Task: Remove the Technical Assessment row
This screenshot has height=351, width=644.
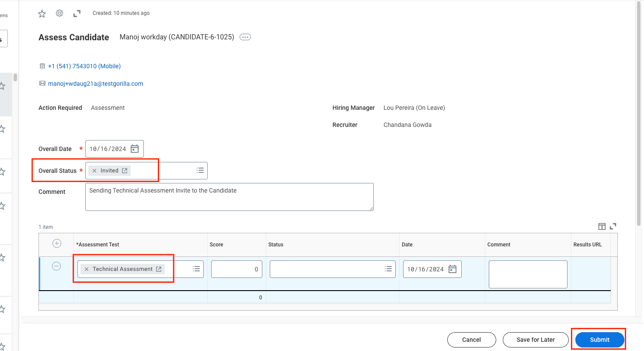Action: tap(56, 266)
